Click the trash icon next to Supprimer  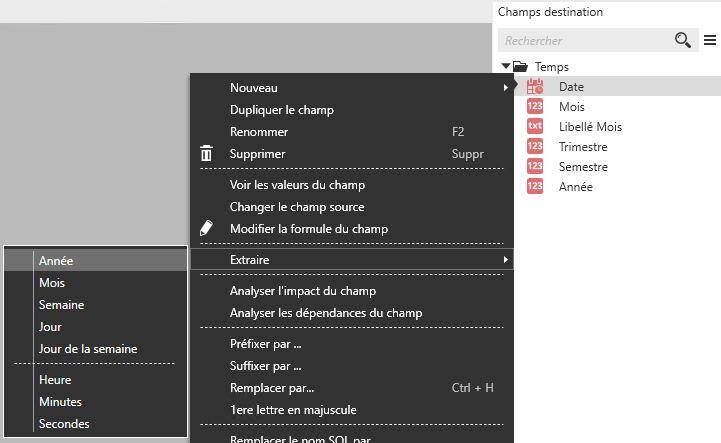click(x=207, y=154)
